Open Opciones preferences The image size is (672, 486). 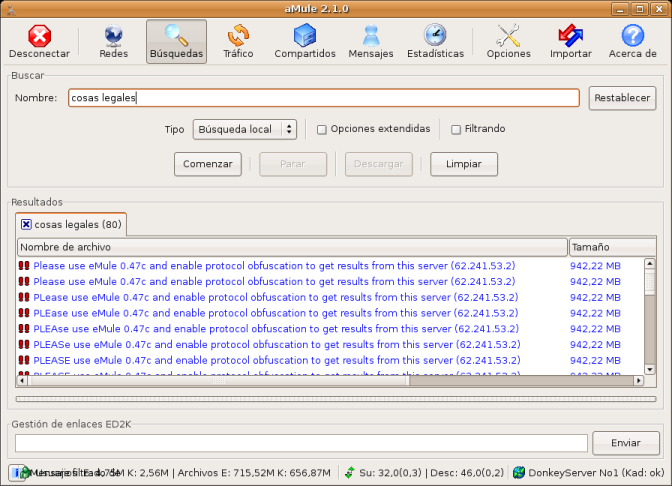(x=508, y=41)
